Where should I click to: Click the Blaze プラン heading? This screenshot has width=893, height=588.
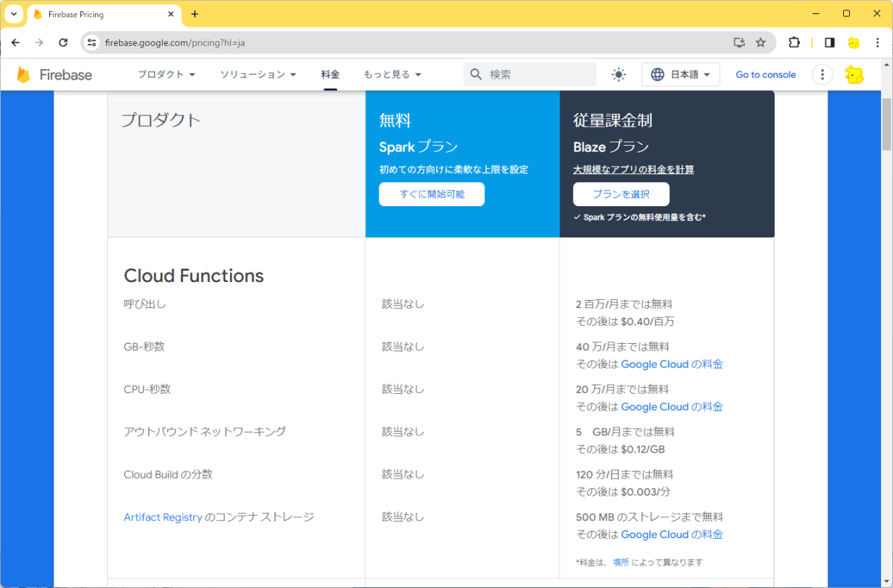pyautogui.click(x=611, y=147)
